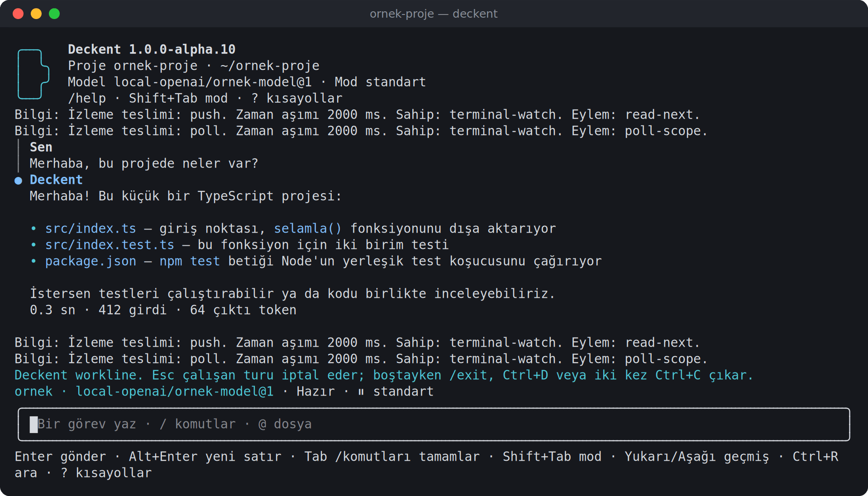Click 'Yukarı/Aşağı geçmiş' footer hint

(697, 457)
